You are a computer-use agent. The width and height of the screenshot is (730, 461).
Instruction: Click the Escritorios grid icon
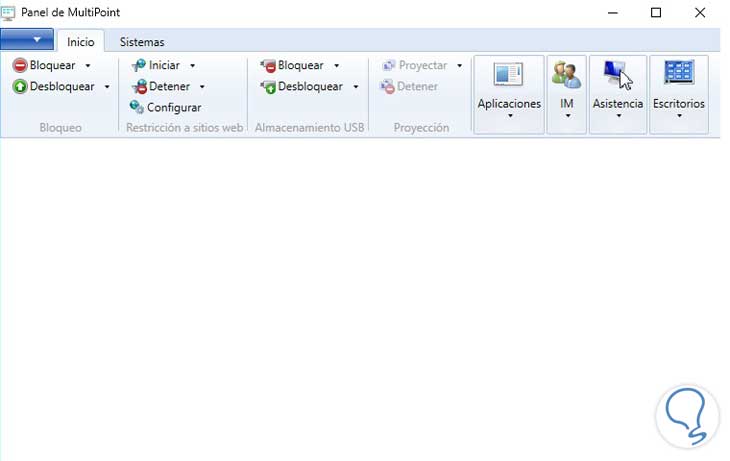coord(679,73)
